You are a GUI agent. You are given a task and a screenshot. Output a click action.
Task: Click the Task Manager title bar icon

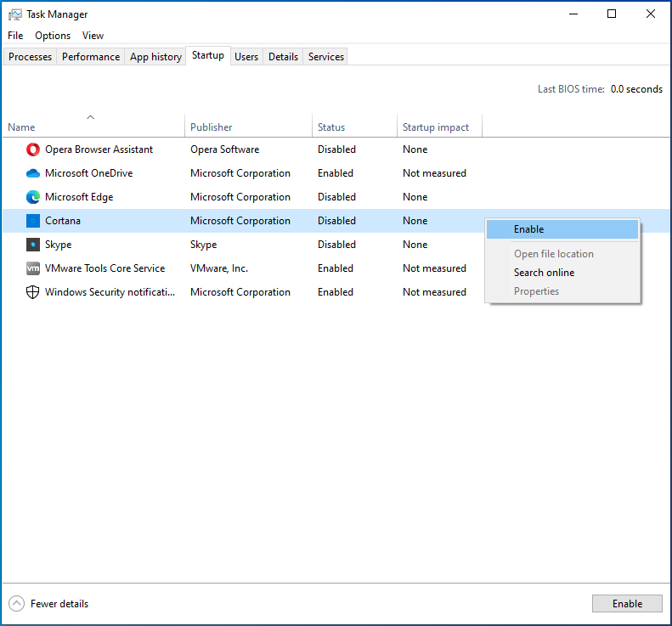pos(15,14)
